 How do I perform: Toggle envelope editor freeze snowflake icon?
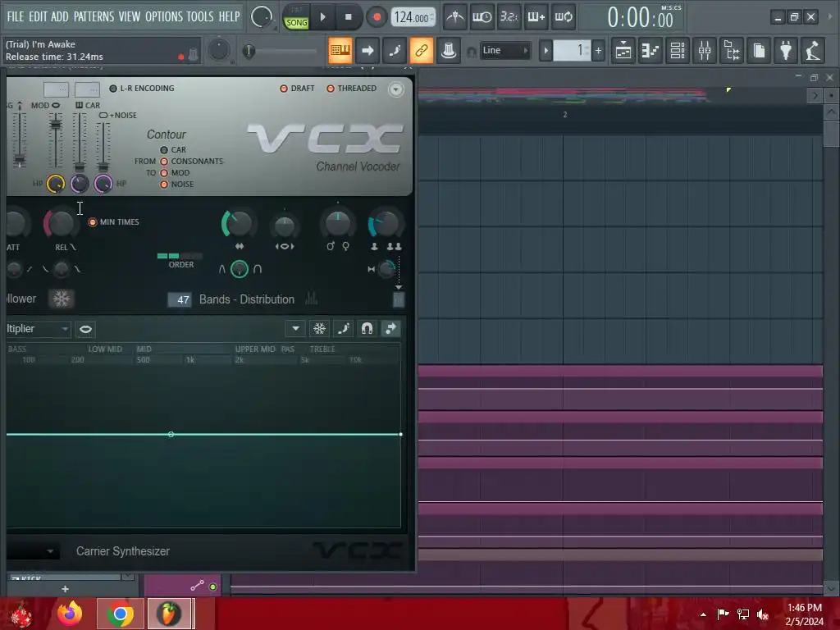(x=319, y=328)
